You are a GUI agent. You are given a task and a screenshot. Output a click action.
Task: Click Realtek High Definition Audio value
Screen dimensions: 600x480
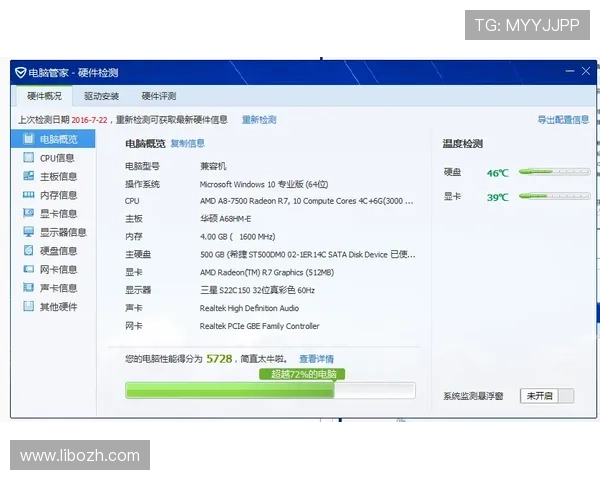coord(249,308)
